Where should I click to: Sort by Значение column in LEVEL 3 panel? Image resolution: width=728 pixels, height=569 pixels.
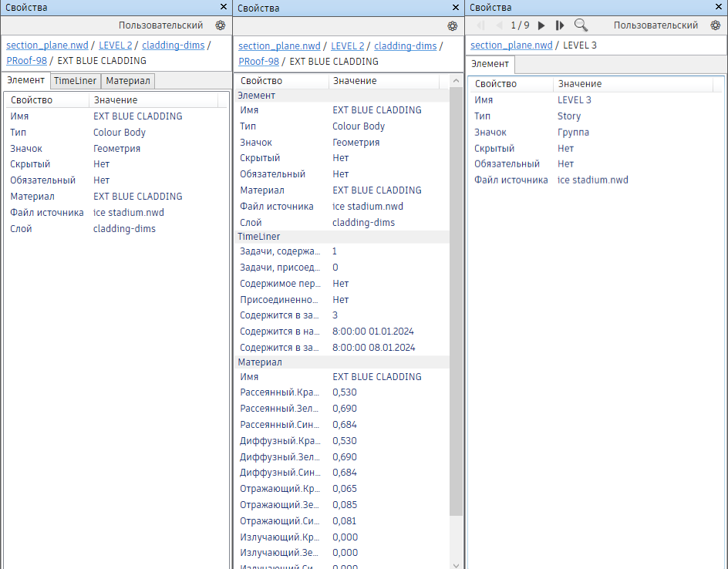[x=633, y=84]
